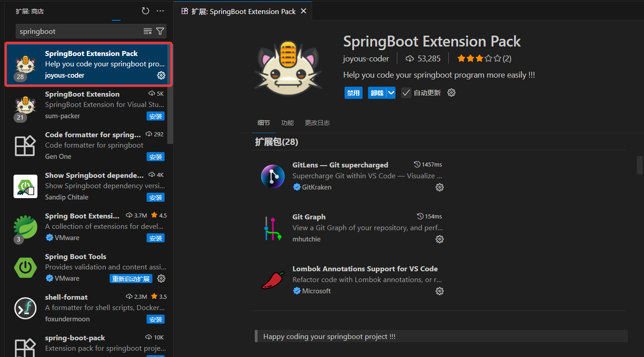Open manage gear for Git Graph extension
This screenshot has height=357, width=644.
[440, 239]
